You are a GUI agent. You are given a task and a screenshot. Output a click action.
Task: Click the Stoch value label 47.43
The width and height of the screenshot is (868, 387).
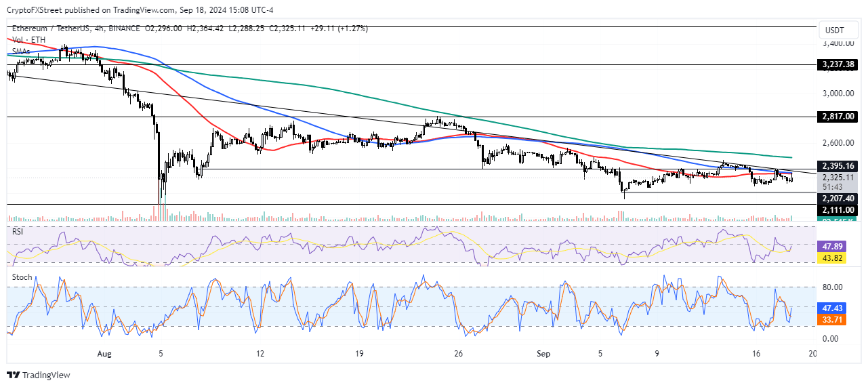tap(833, 307)
